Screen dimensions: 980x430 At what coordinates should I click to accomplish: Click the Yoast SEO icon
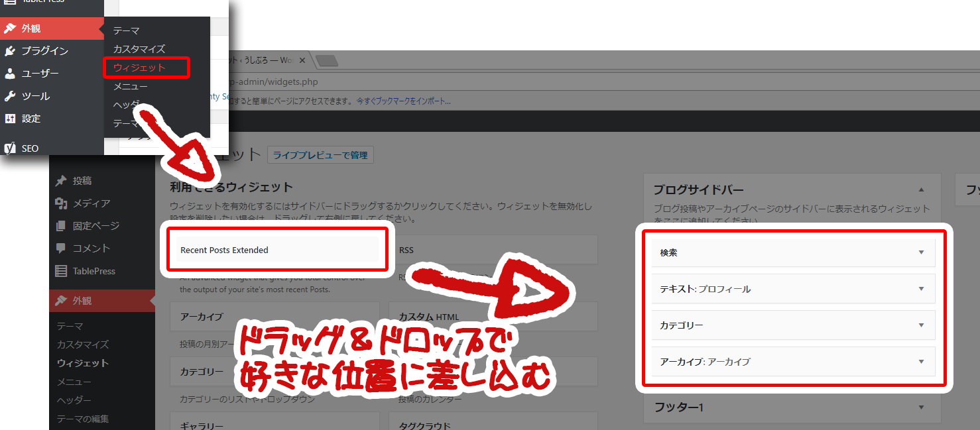coord(10,148)
